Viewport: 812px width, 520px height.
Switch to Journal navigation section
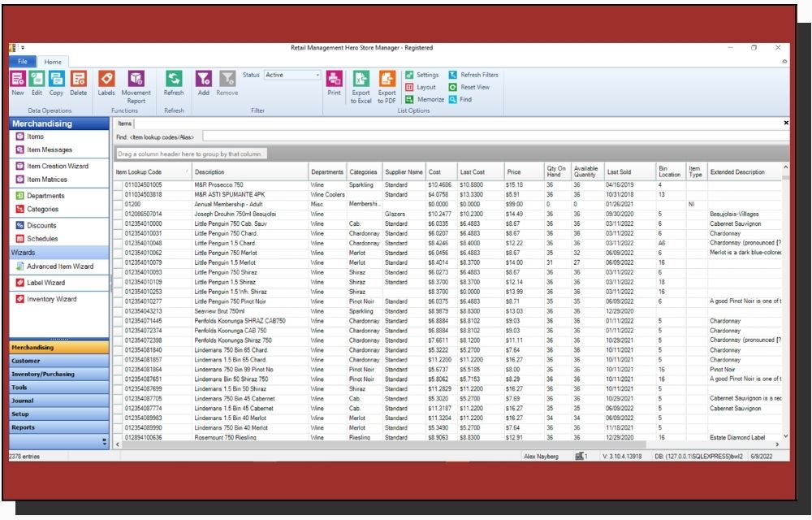click(x=59, y=401)
